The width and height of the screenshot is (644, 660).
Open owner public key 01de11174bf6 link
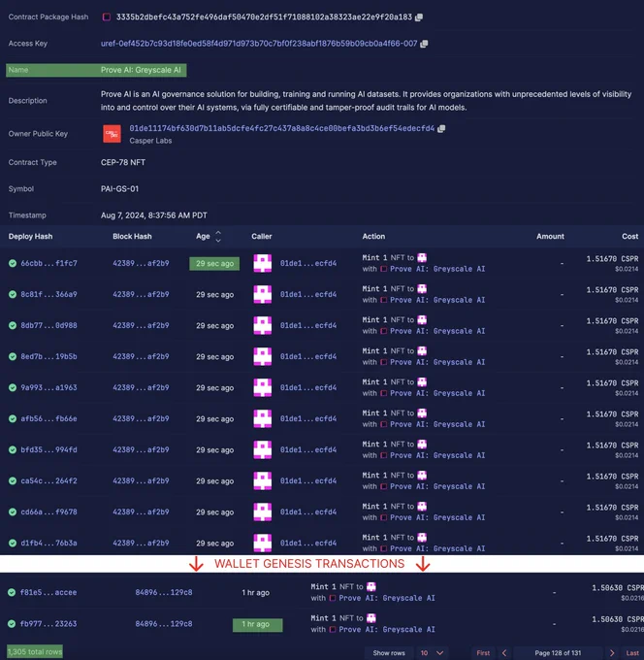point(282,128)
